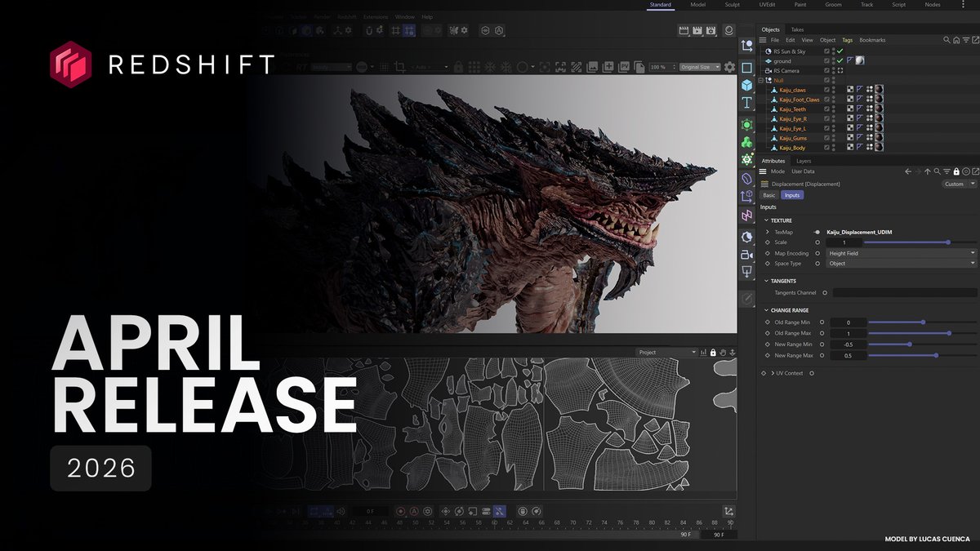This screenshot has width=980, height=551.
Task: Toggle visibility dots for Kaiju_claws
Action: tap(834, 90)
